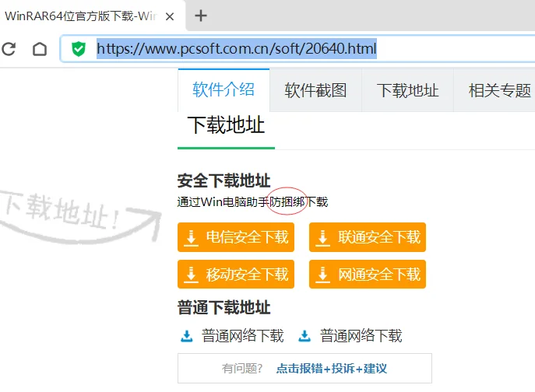Viewport: 535px width, 392px height.
Task: Click 联通安全下载 button
Action: 368,237
